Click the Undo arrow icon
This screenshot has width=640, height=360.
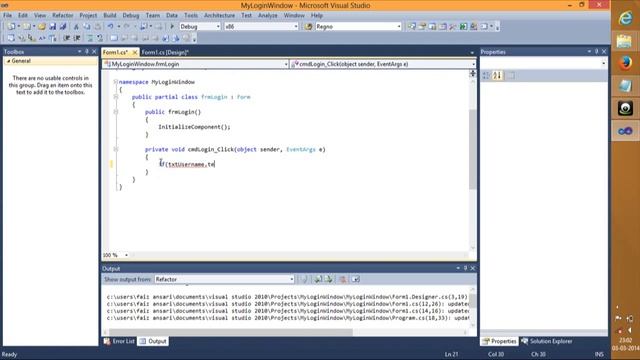tap(110, 27)
